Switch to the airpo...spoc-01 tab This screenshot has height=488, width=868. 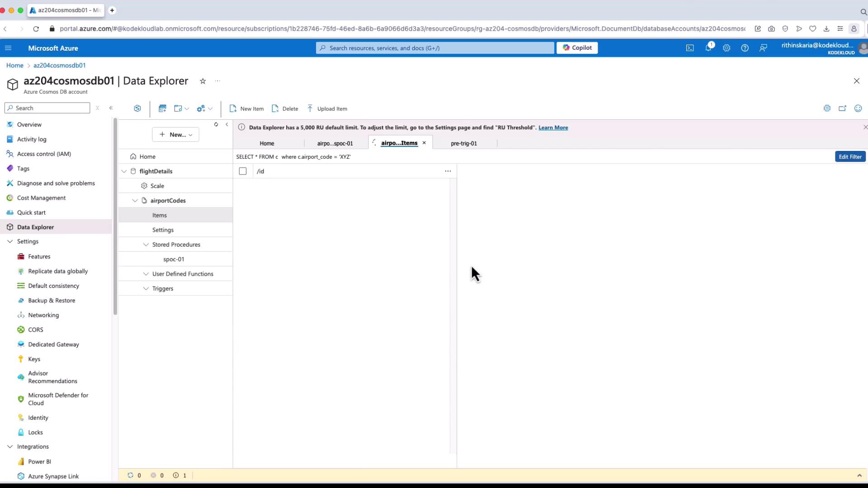click(335, 143)
